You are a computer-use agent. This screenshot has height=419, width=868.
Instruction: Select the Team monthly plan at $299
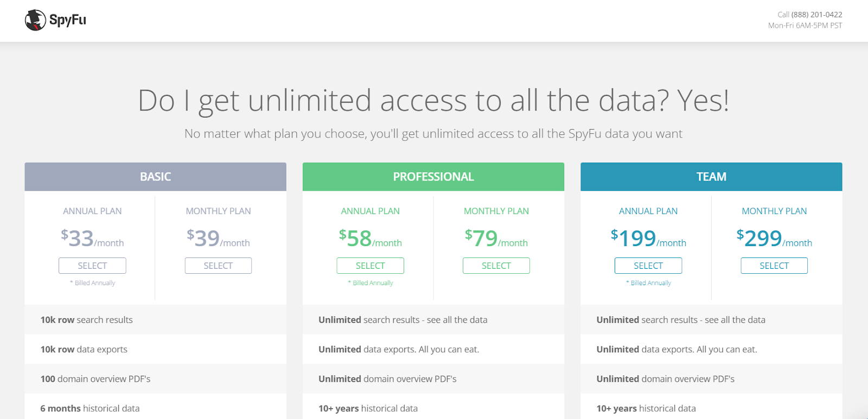pos(774,266)
